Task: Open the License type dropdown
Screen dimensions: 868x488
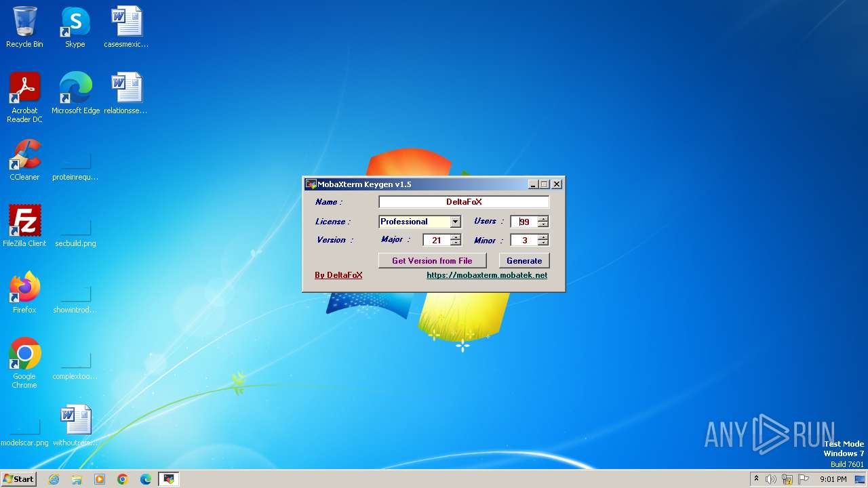Action: [x=456, y=222]
